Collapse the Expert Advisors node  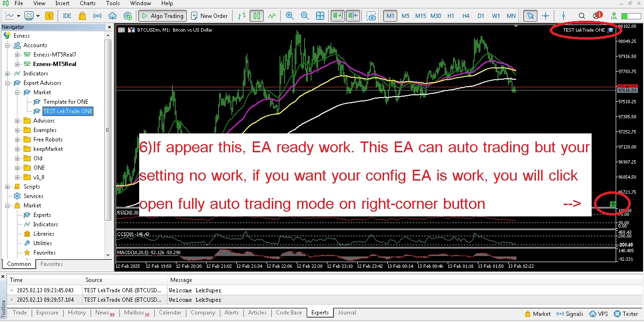click(x=8, y=83)
